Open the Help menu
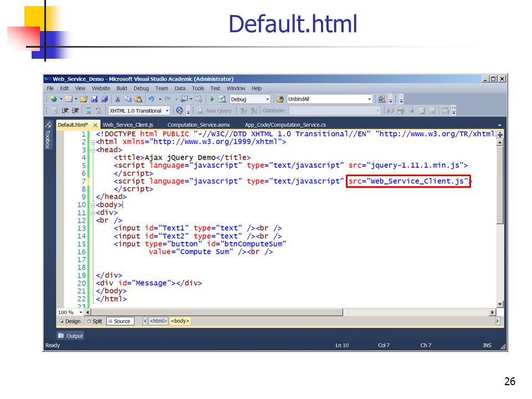Screen dimensions: 532x399 (x=257, y=89)
